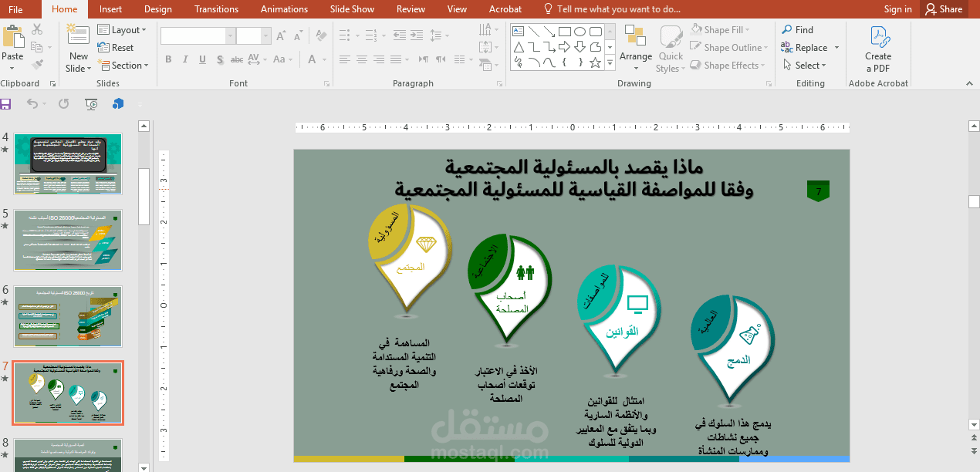Start slide show from beginning icon
Screen dimensions: 980x472
point(91,103)
